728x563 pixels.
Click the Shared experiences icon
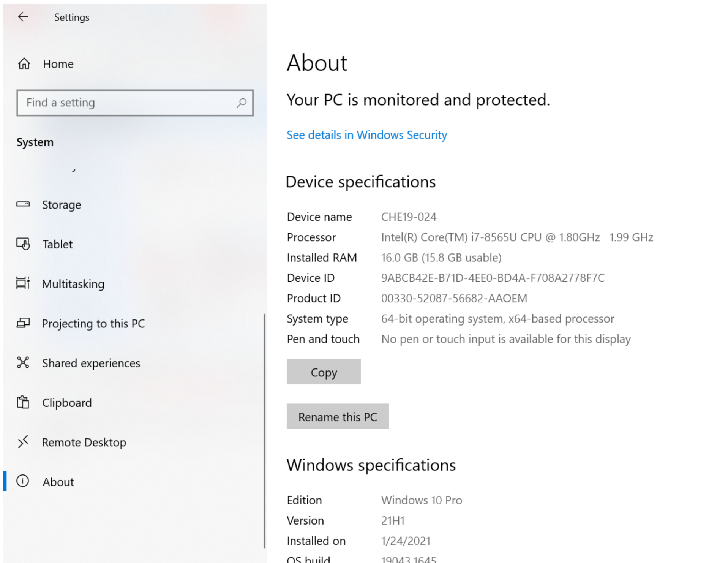(23, 362)
